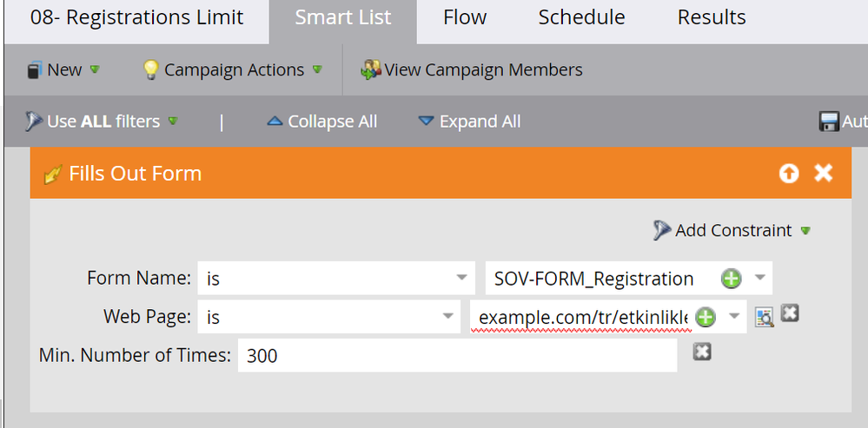Viewport: 868px width, 428px height.
Task: Expand the SOV-FORM_Registration value dropdown
Action: [x=759, y=279]
